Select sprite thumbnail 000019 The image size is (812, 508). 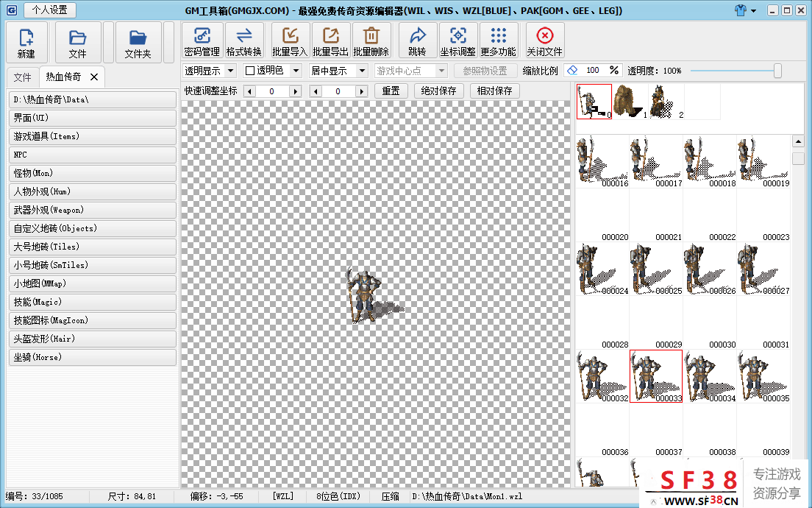click(x=764, y=161)
